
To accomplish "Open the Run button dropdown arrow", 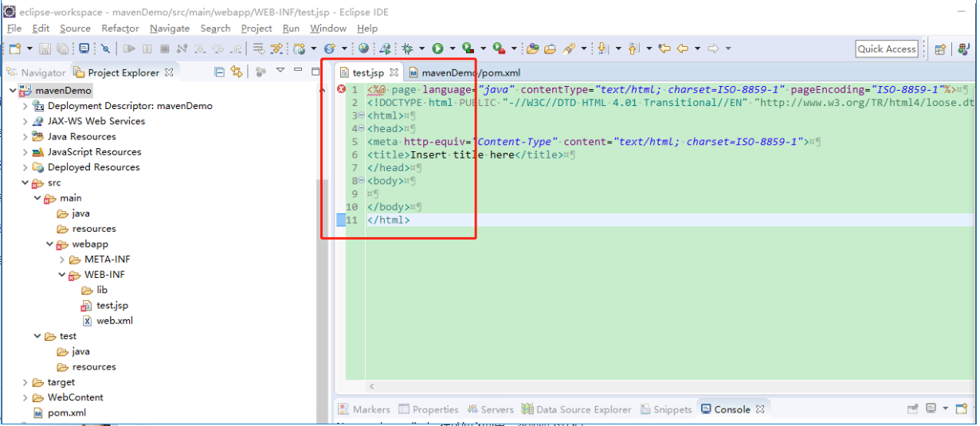I will click(453, 49).
